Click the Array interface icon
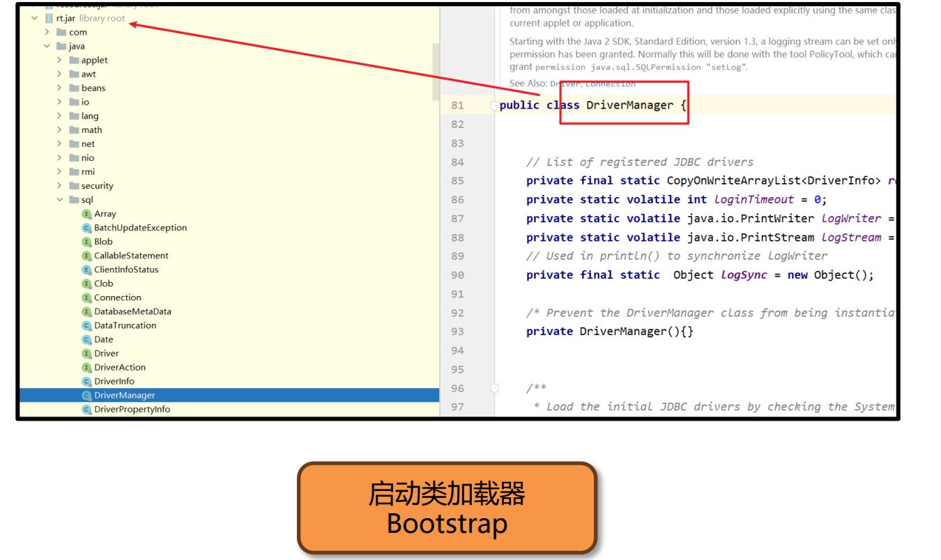Viewport: 941px width, 560px height. 86,214
